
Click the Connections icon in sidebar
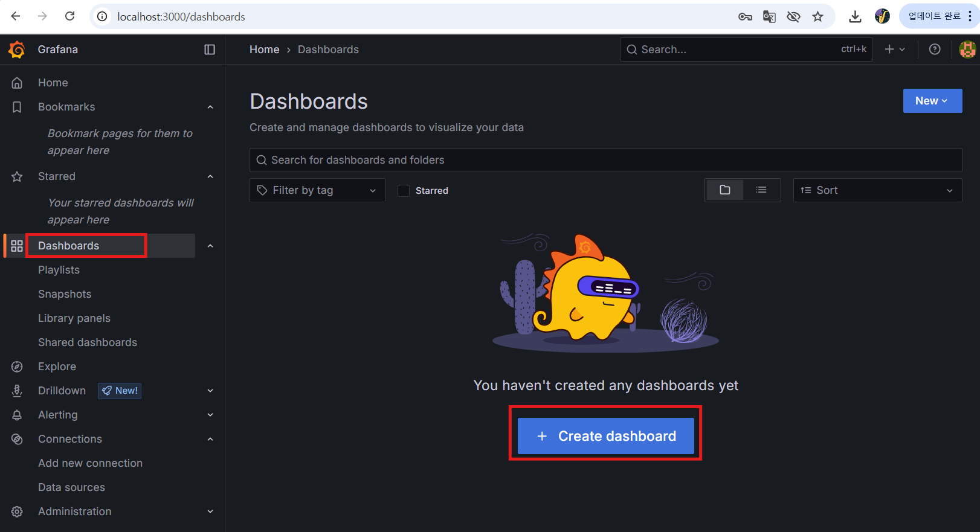pos(17,439)
